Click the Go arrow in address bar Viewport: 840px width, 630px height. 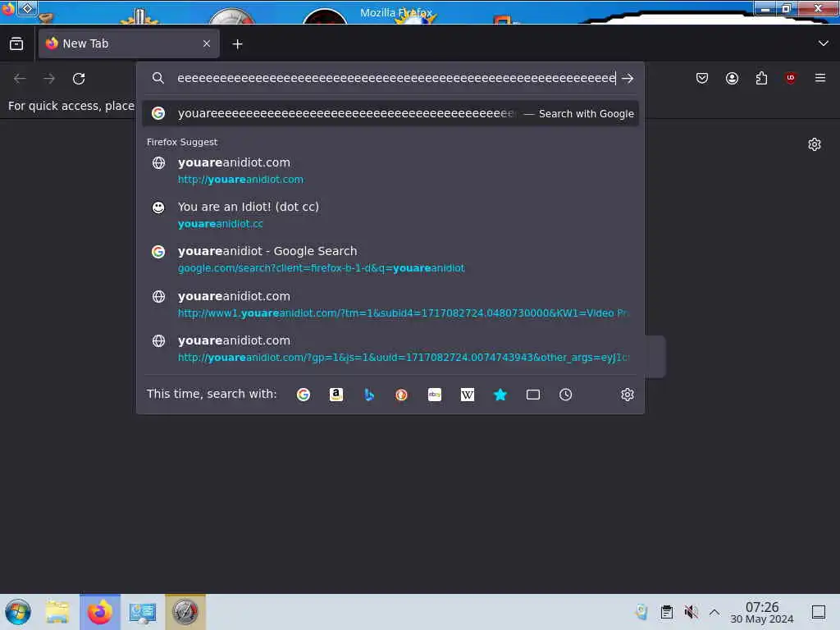[628, 78]
